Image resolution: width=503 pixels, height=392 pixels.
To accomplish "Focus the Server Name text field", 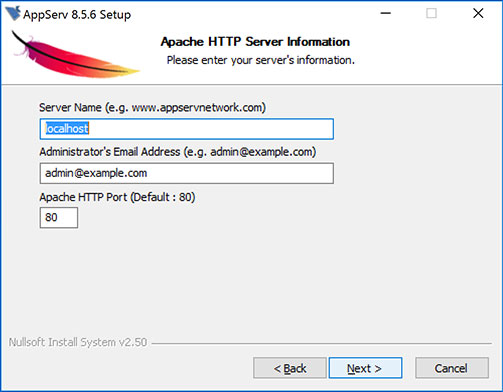I will (187, 129).
